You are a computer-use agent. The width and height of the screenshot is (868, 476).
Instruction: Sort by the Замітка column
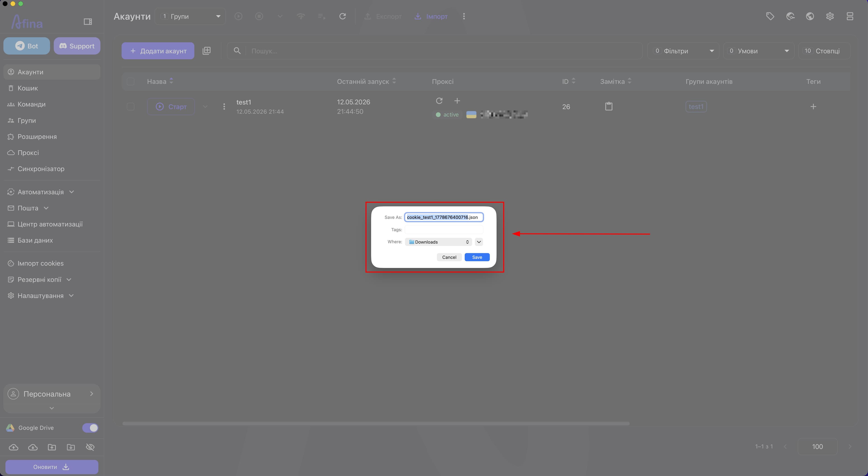(616, 82)
